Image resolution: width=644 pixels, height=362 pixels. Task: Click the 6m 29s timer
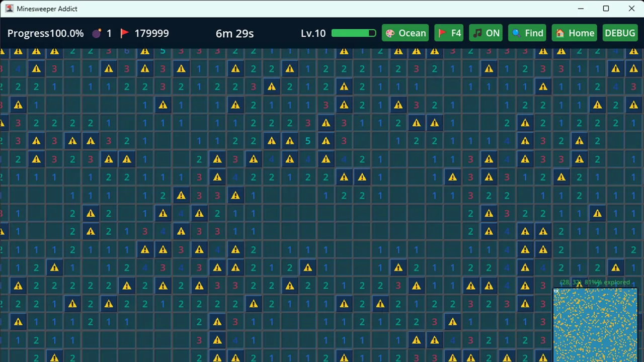(x=234, y=33)
